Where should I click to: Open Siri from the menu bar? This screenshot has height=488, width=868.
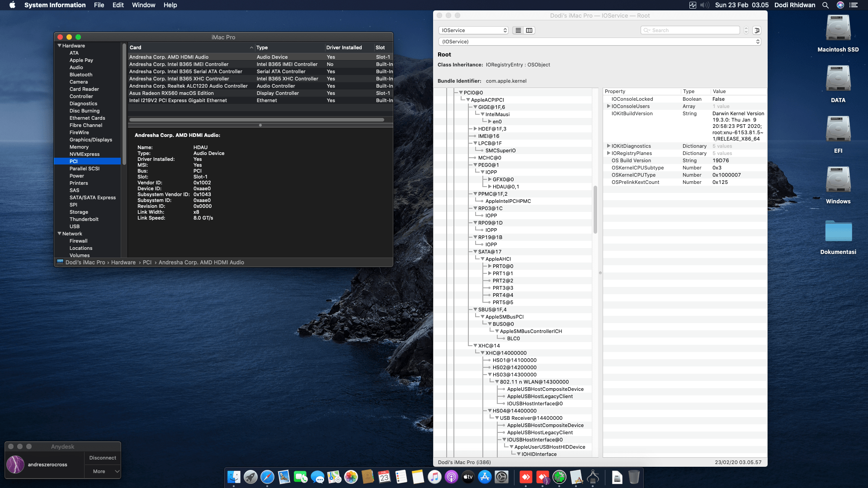click(840, 5)
